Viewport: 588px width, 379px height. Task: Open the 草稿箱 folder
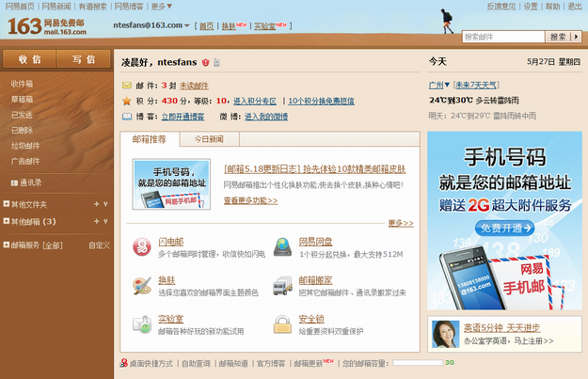pos(22,99)
